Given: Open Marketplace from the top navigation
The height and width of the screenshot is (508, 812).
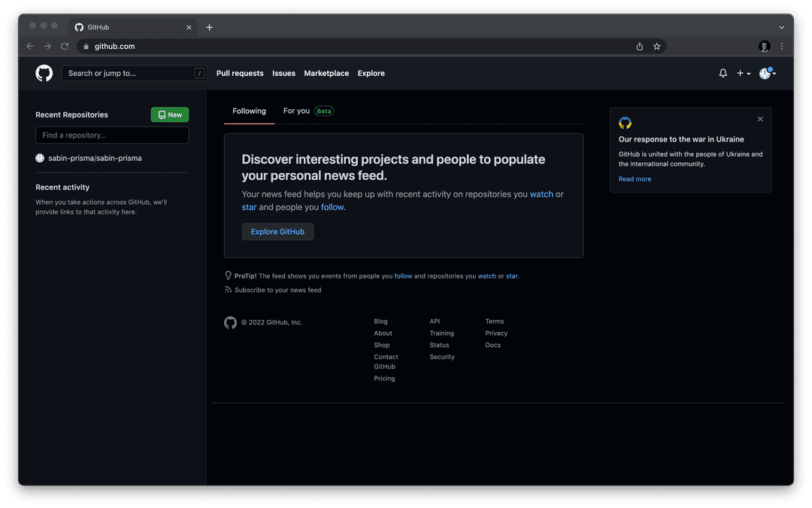Looking at the screenshot, I should tap(326, 73).
